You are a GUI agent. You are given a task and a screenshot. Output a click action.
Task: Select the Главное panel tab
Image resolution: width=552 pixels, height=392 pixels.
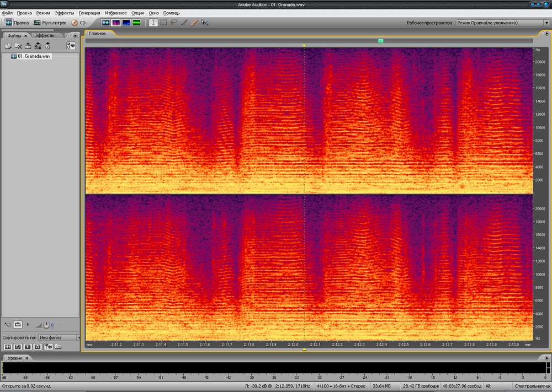(97, 34)
